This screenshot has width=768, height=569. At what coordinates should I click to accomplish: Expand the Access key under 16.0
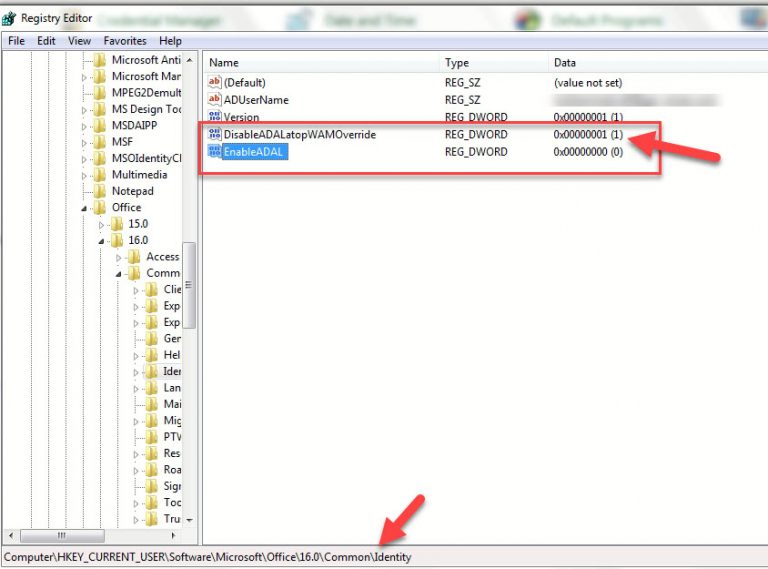[x=119, y=257]
